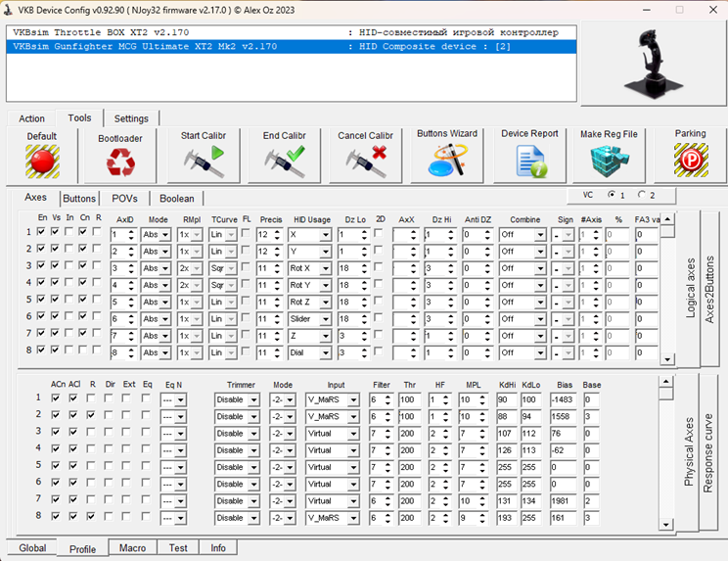The image size is (728, 561).
Task: Cancel calibration with Cancel Calibr icon
Action: click(365, 161)
